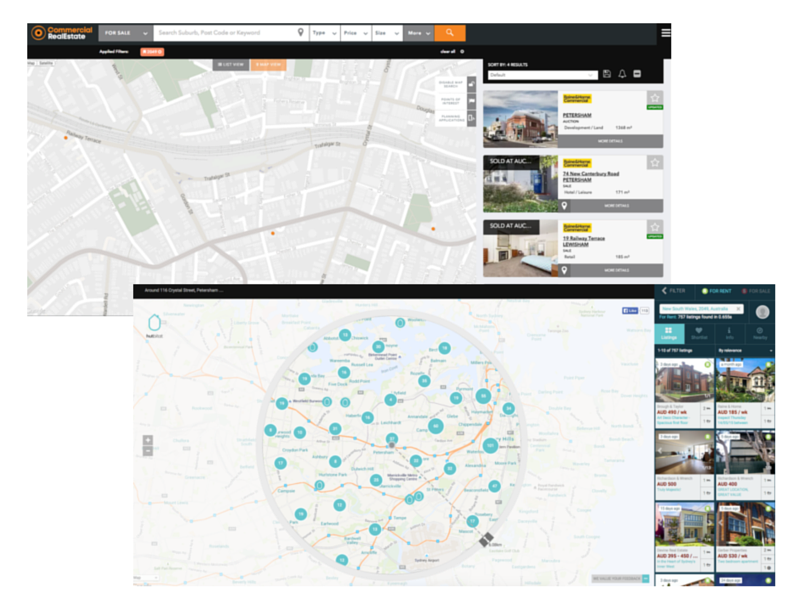The image size is (800, 600).
Task: Open the Info panel icon
Action: point(730,333)
